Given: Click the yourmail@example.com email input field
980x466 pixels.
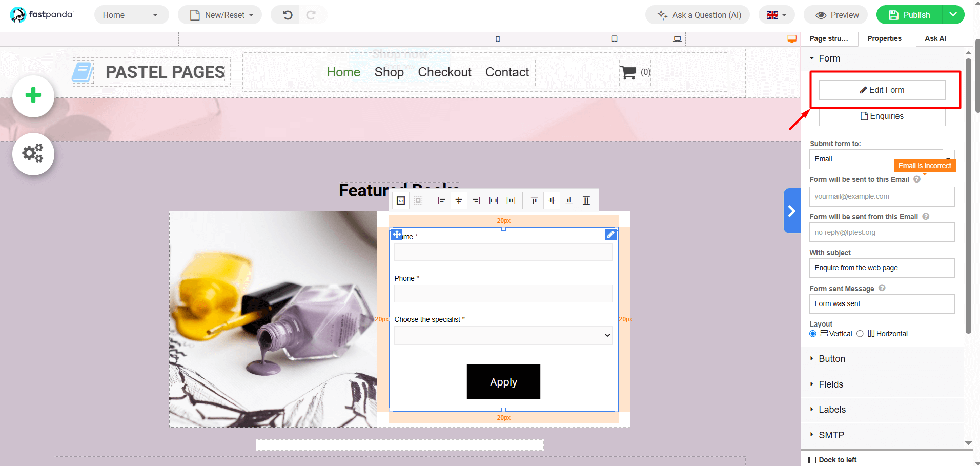Looking at the screenshot, I should [x=881, y=196].
